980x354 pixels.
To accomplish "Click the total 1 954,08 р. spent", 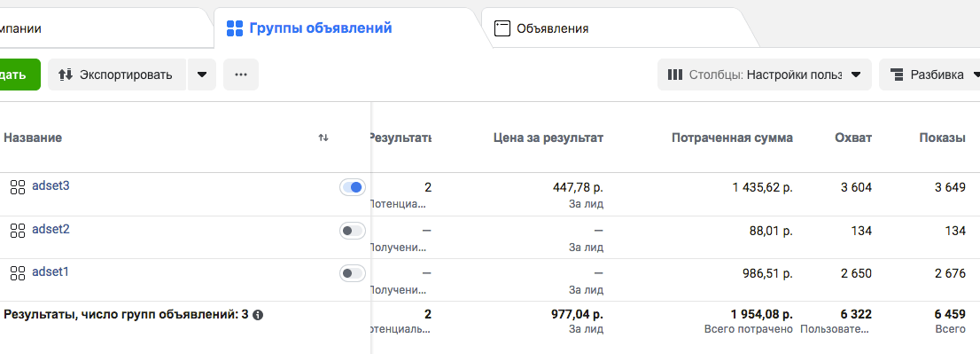I will point(762,314).
